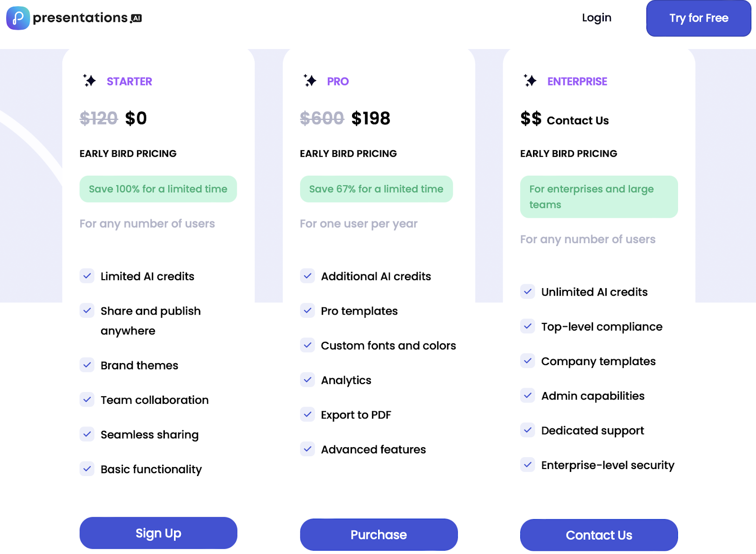Click Sign Up under Starter plan
This screenshot has height=554, width=756.
coord(158,533)
